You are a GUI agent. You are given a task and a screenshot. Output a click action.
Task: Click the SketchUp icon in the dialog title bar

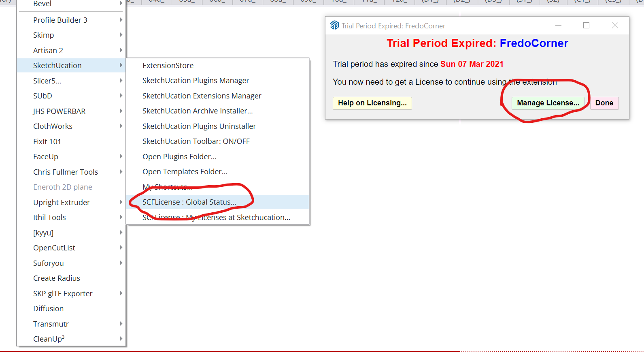(335, 26)
